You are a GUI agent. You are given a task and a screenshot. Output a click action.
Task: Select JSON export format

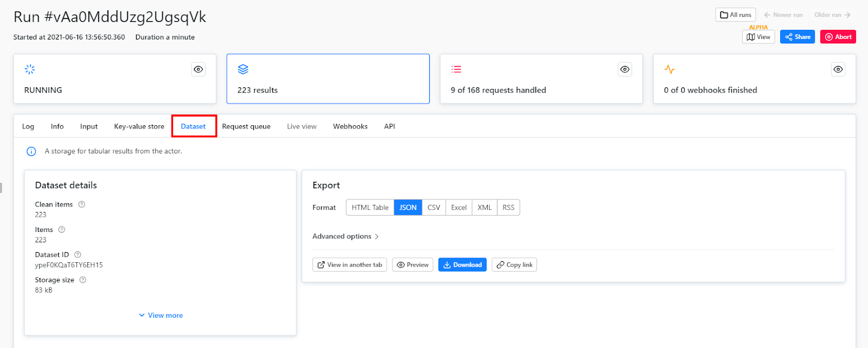click(x=408, y=208)
